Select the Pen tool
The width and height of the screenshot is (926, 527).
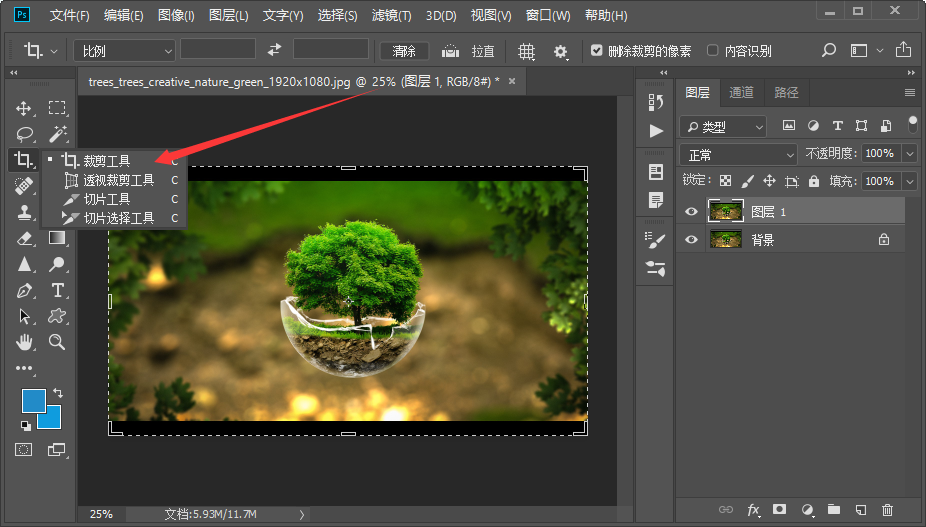click(24, 290)
